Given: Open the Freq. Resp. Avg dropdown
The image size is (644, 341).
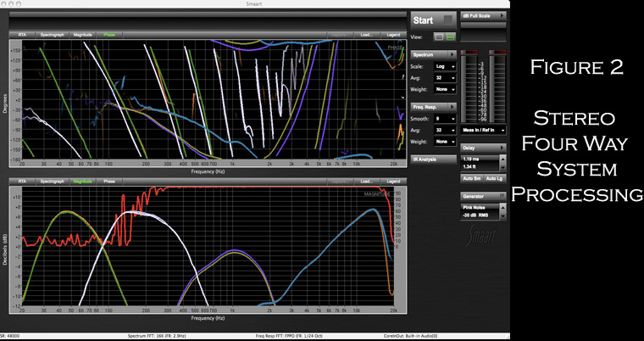Looking at the screenshot, I should pyautogui.click(x=445, y=131).
